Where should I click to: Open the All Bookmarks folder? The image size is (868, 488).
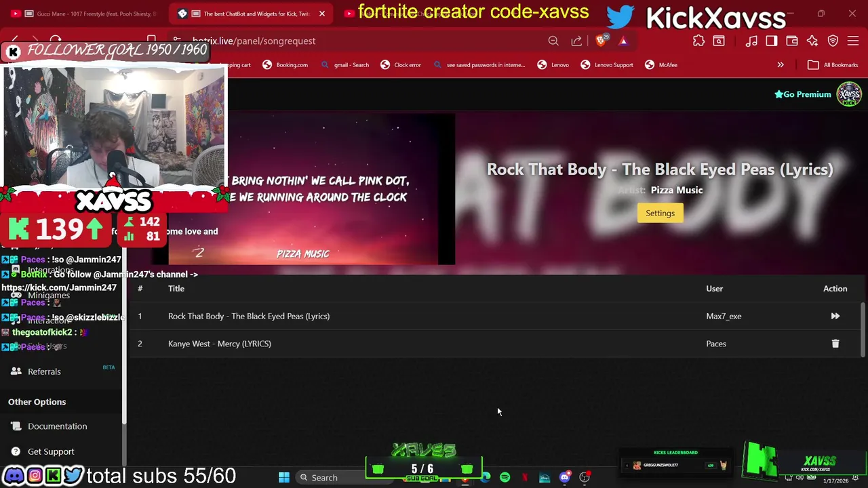point(833,65)
